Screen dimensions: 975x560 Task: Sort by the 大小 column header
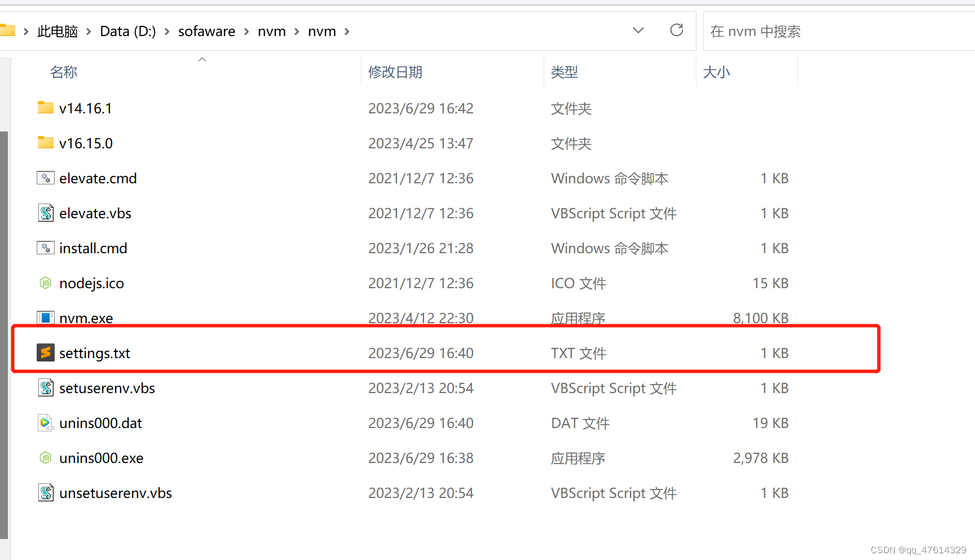tap(717, 72)
